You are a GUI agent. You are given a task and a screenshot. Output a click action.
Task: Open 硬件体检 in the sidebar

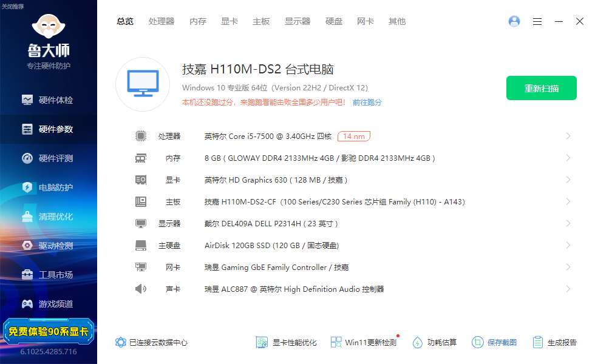(48, 100)
